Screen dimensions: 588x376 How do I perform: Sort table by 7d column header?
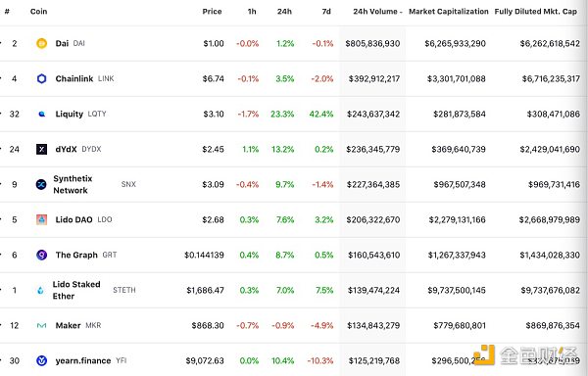click(326, 12)
